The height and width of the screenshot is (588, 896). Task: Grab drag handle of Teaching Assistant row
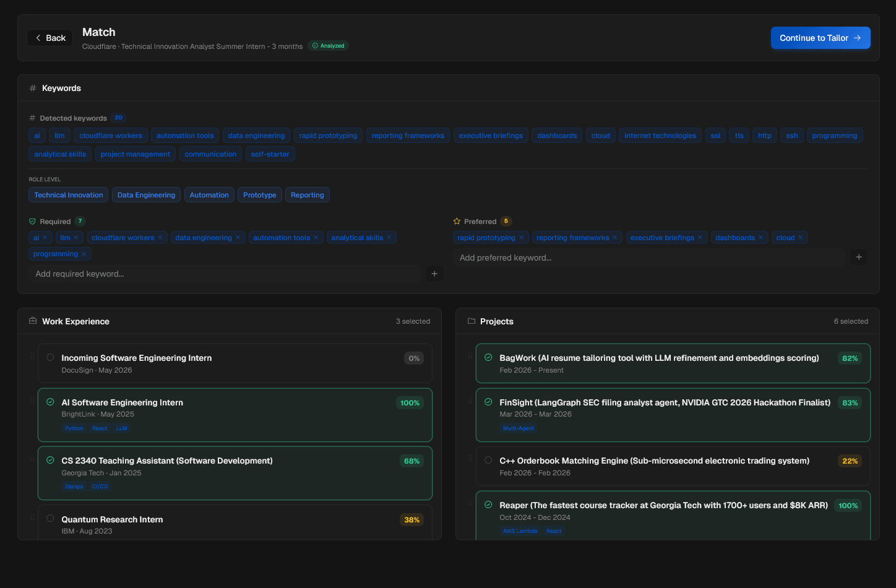32,459
